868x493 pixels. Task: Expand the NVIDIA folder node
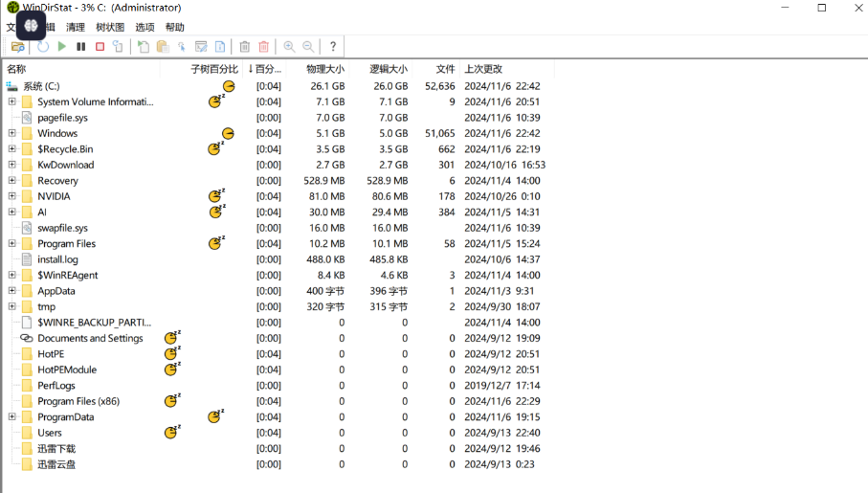pos(12,196)
